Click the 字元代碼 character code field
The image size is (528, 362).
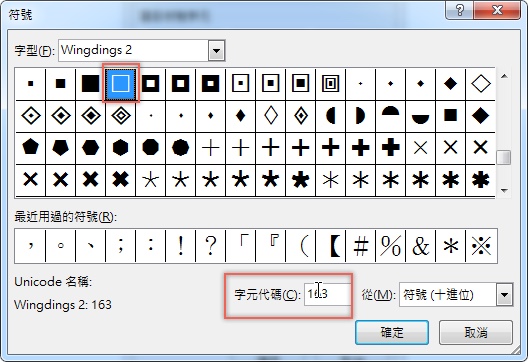(327, 294)
